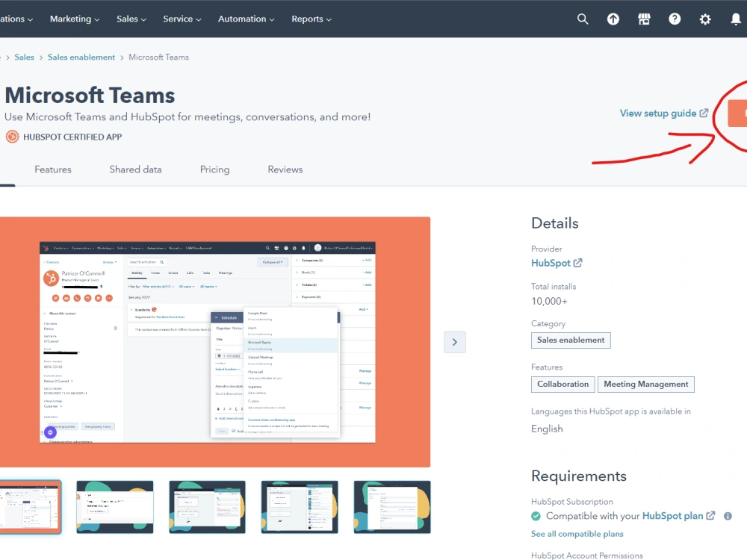The height and width of the screenshot is (560, 747).
Task: Switch to the Reviews tab
Action: coord(285,169)
